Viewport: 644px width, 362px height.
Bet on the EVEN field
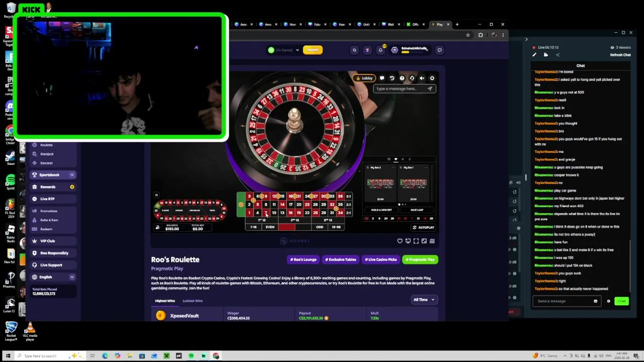(x=270, y=227)
